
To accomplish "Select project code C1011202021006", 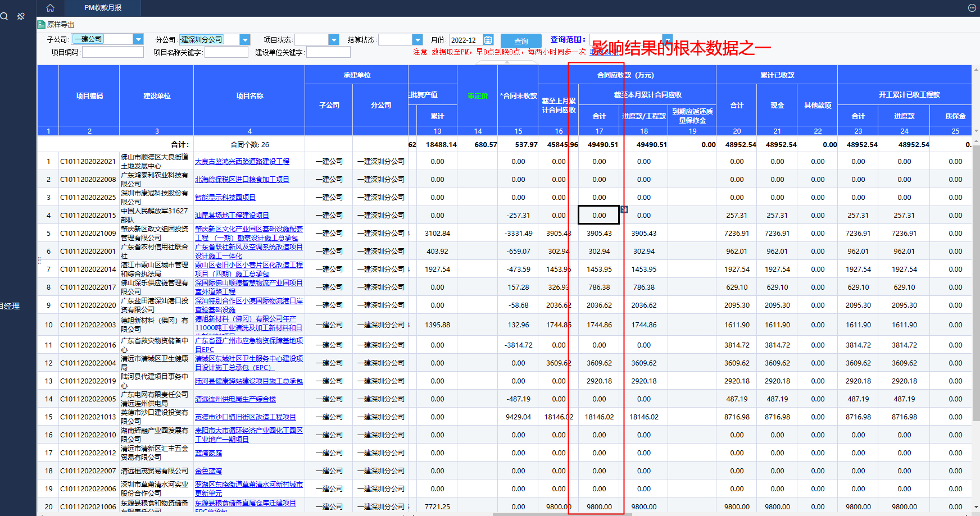I will click(88, 506).
